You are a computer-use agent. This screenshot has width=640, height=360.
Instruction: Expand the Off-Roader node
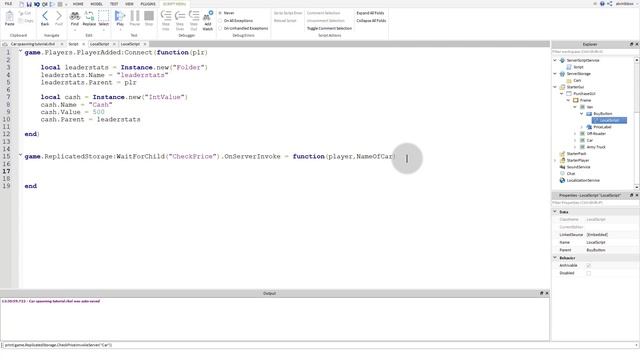(575, 133)
